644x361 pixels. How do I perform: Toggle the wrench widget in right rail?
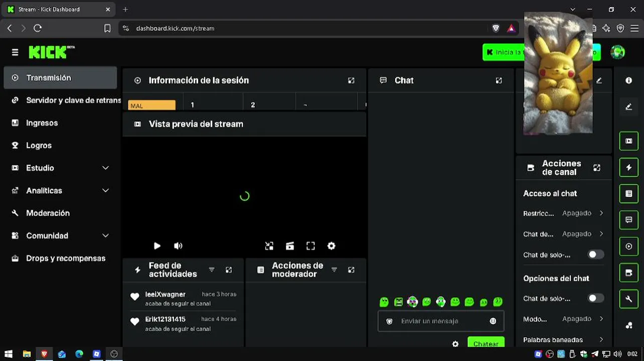629,299
